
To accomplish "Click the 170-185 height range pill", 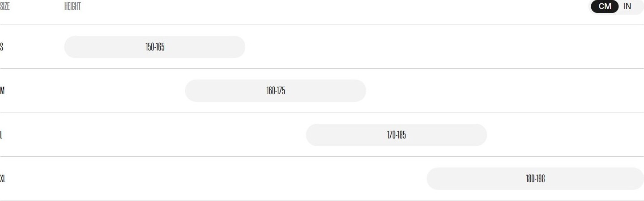I will (x=397, y=135).
